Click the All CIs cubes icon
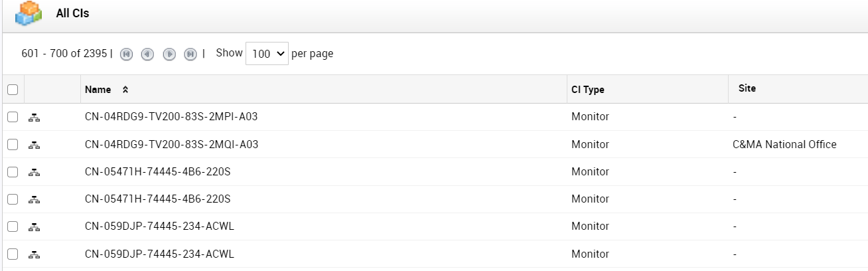Screen dimensions: 868x271 [29, 13]
